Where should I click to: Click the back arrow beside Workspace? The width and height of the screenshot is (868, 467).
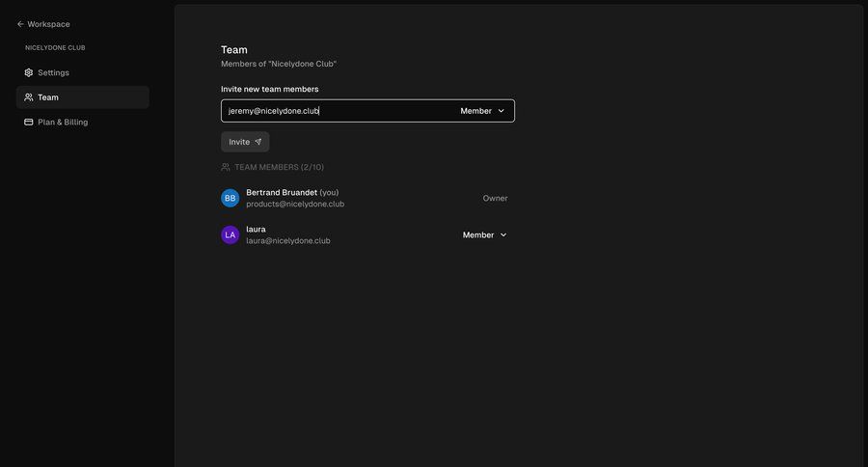click(20, 24)
